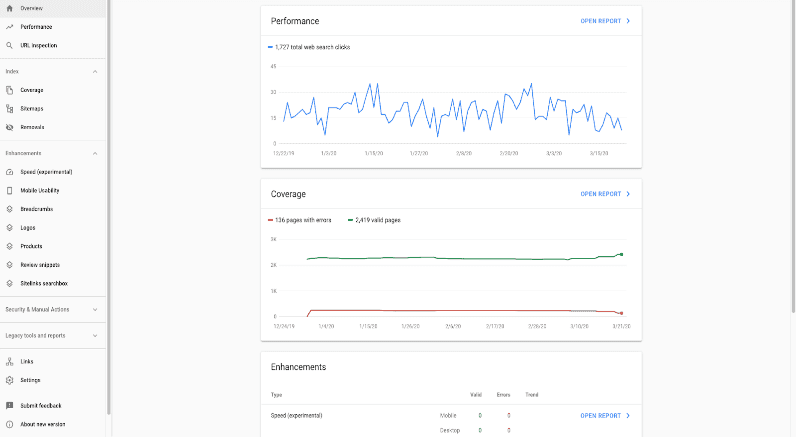Click the Mobile Usability phone icon

pyautogui.click(x=9, y=190)
